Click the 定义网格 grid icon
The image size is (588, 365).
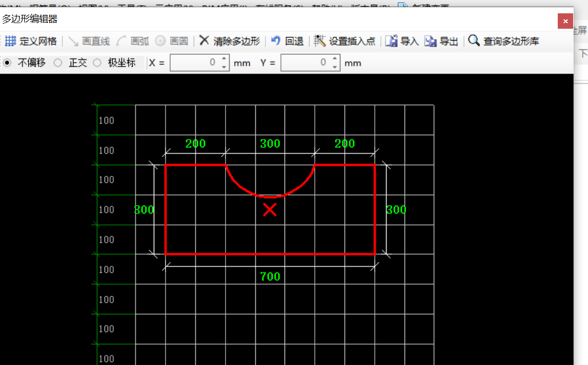pos(10,41)
